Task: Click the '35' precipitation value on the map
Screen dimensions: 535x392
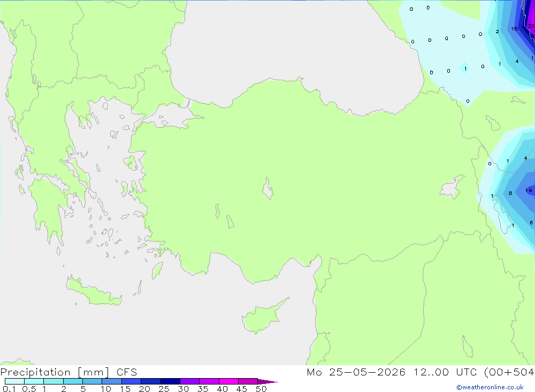Action: point(531,26)
